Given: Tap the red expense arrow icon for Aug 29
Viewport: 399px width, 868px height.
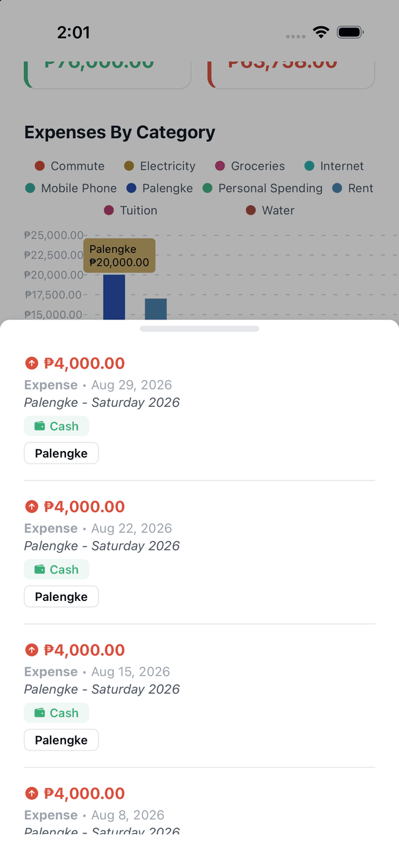Looking at the screenshot, I should [31, 363].
